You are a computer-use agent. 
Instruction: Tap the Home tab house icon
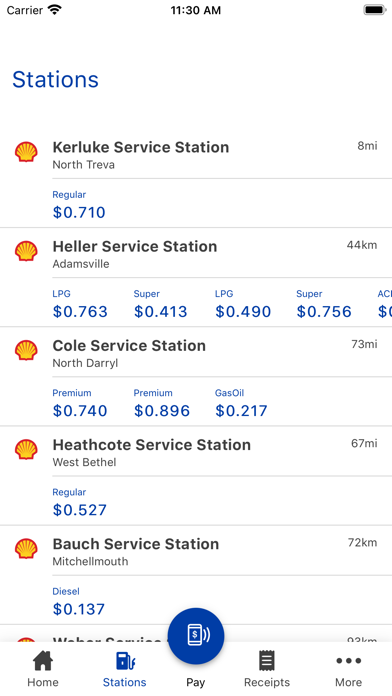point(43,660)
